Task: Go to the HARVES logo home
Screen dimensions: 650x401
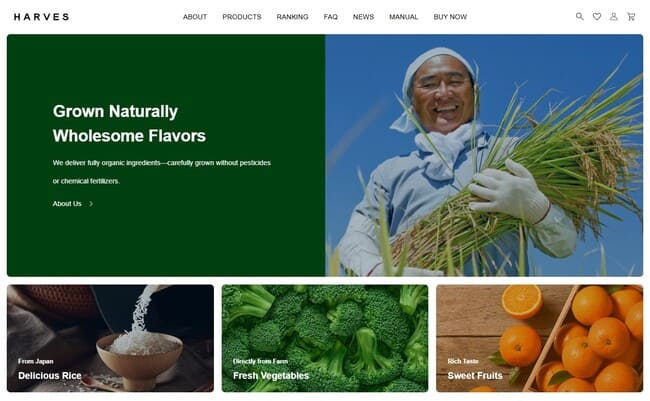Action: point(41,17)
